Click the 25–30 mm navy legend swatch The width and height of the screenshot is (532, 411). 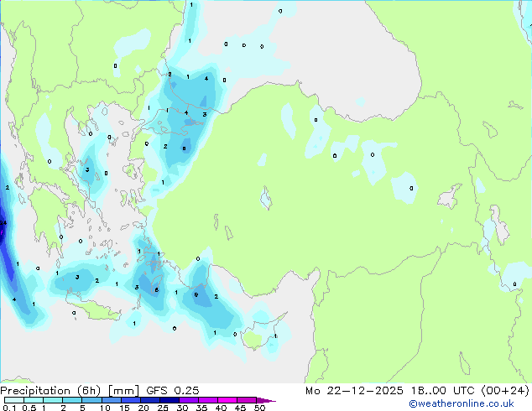pyautogui.click(x=169, y=400)
